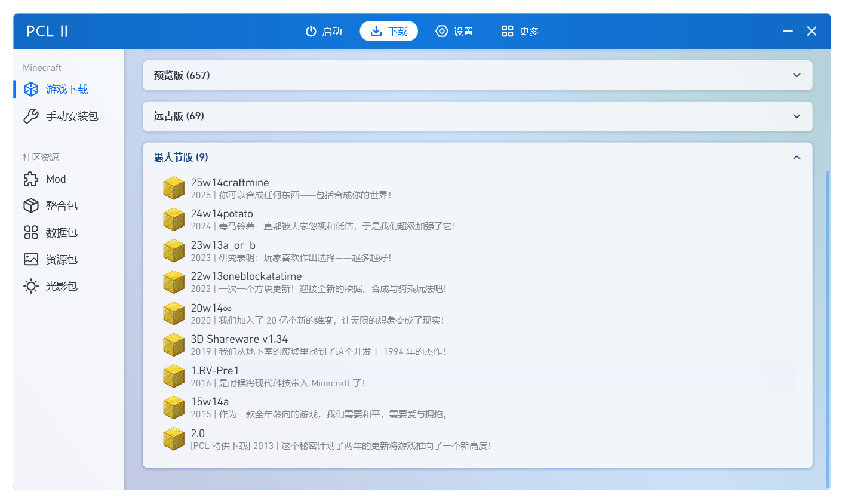Click the block icon for 1.RV-Pre1
Image resolution: width=845 pixels, height=504 pixels.
click(174, 376)
